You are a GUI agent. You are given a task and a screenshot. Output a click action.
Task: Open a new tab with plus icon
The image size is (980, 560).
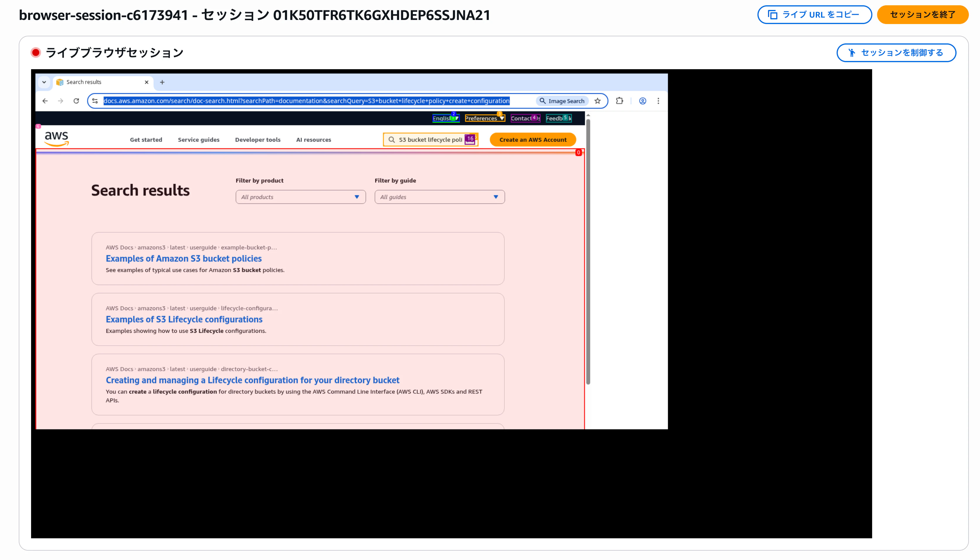[x=162, y=82]
